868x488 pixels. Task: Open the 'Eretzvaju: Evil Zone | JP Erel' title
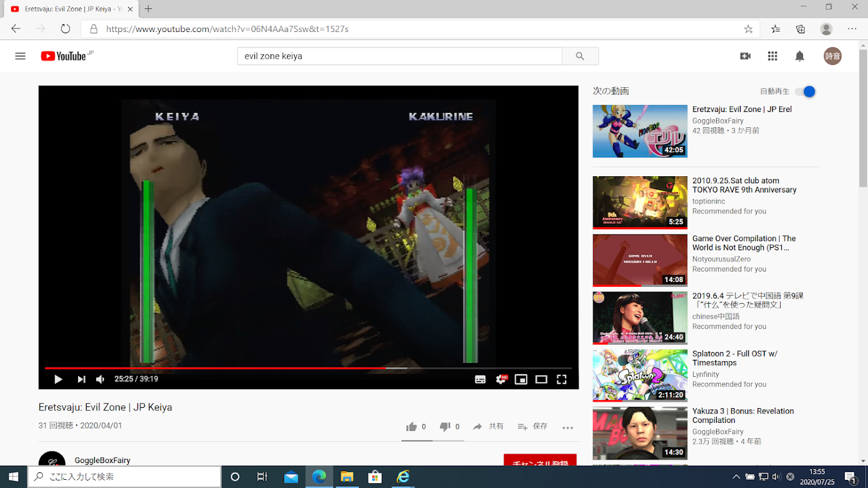pos(742,109)
